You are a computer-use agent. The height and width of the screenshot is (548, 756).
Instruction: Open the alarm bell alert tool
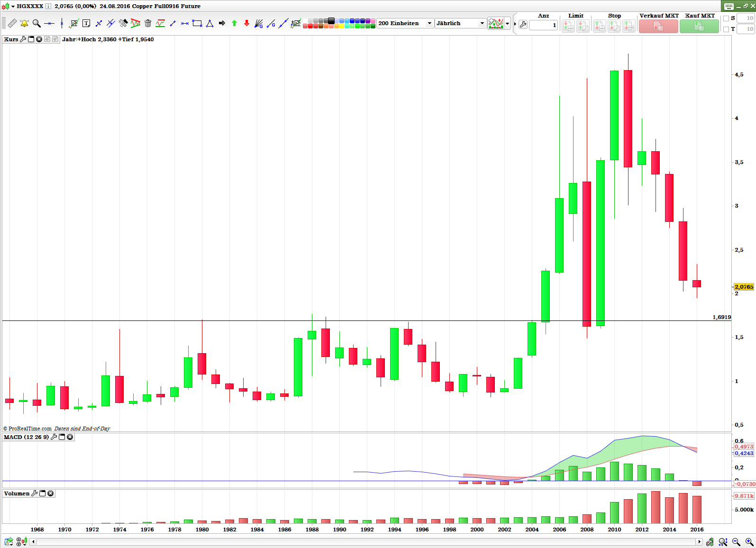[24, 23]
